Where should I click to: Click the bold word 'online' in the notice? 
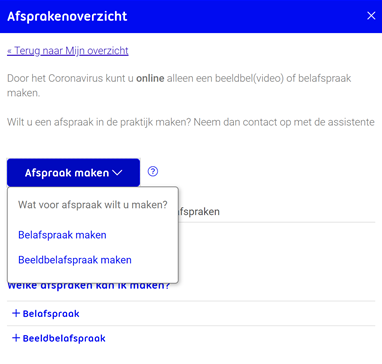pos(150,79)
